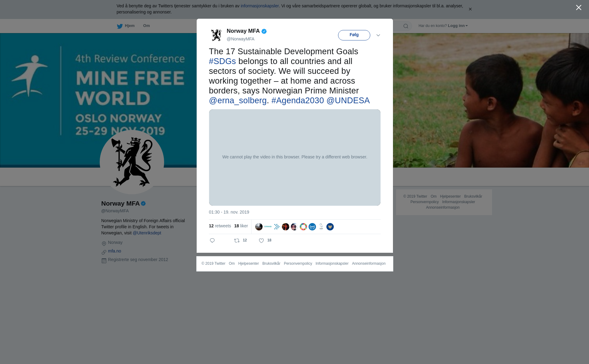Expand the tweet options chevron
The height and width of the screenshot is (364, 589).
(378, 35)
